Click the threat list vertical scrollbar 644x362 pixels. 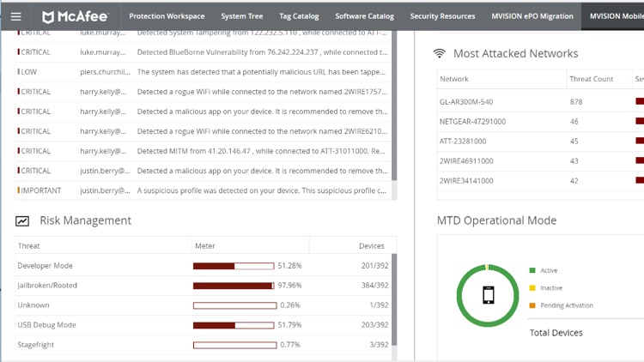394,106
